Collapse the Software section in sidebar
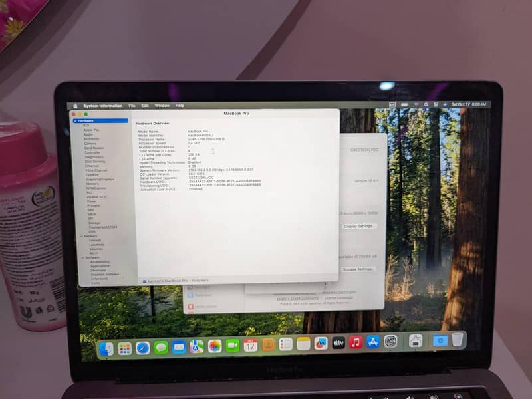532x399 pixels. point(82,258)
